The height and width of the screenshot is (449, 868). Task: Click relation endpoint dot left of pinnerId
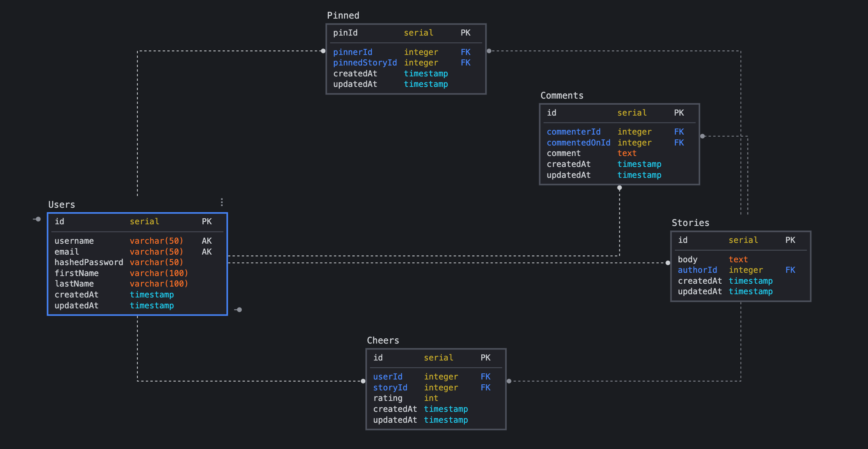pos(323,51)
